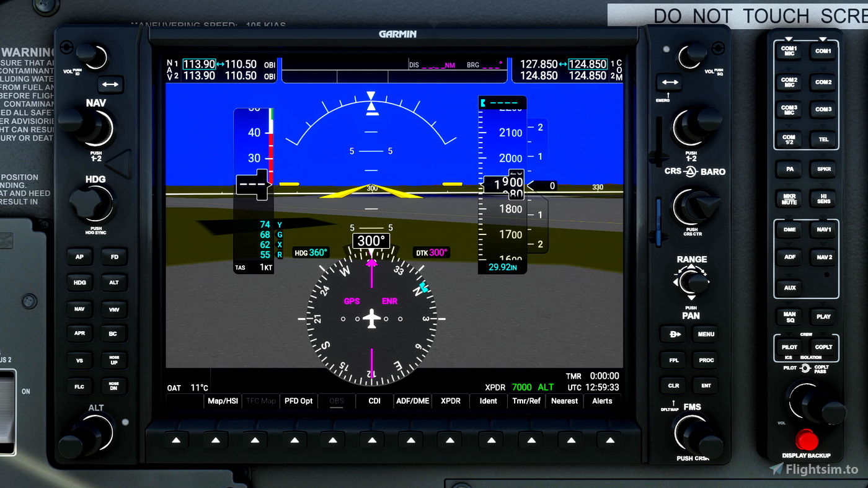Image resolution: width=868 pixels, height=488 pixels.
Task: Click the FPL flight plan button
Action: (x=673, y=360)
